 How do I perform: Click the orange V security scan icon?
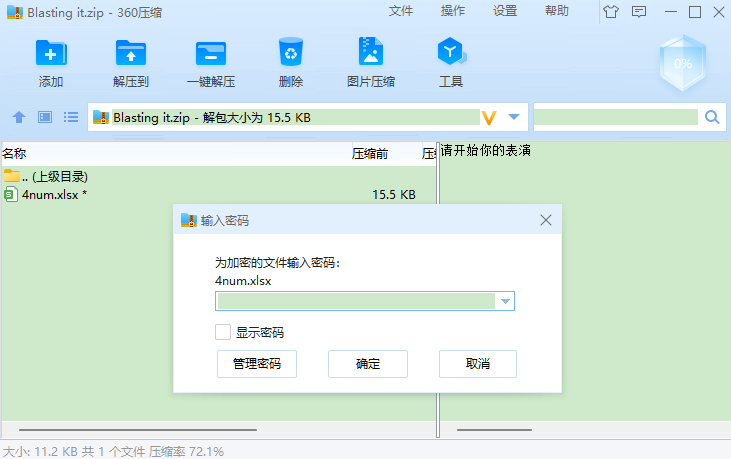click(489, 117)
